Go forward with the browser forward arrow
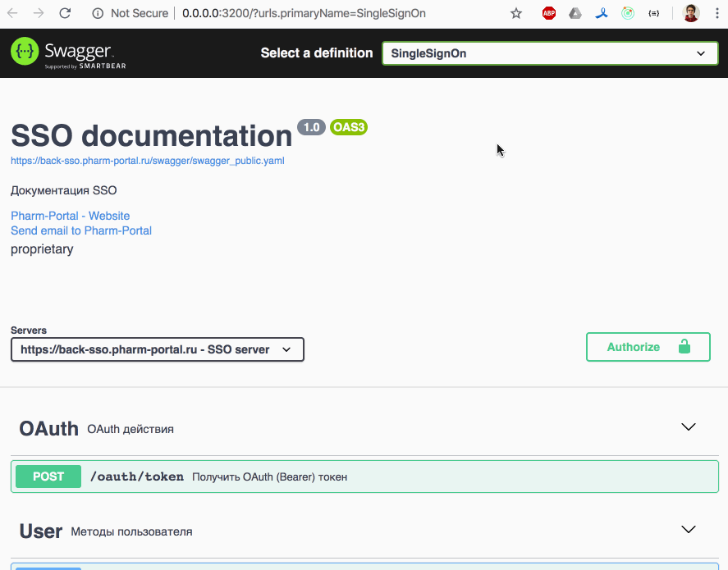728x570 pixels. click(x=39, y=13)
